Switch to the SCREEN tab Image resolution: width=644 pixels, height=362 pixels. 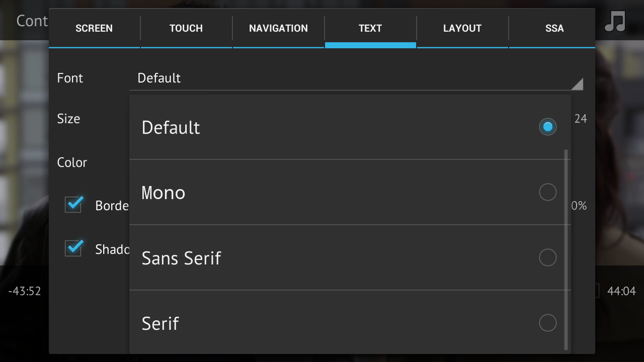[x=94, y=28]
